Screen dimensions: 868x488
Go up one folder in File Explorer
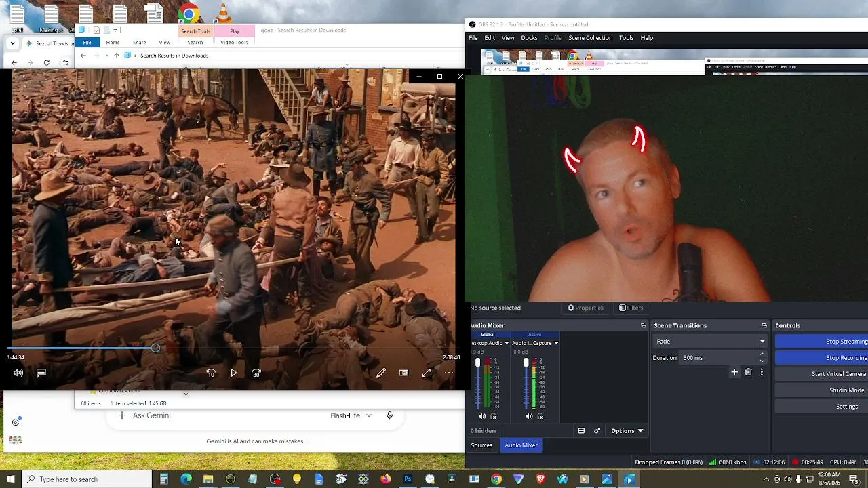click(x=117, y=56)
